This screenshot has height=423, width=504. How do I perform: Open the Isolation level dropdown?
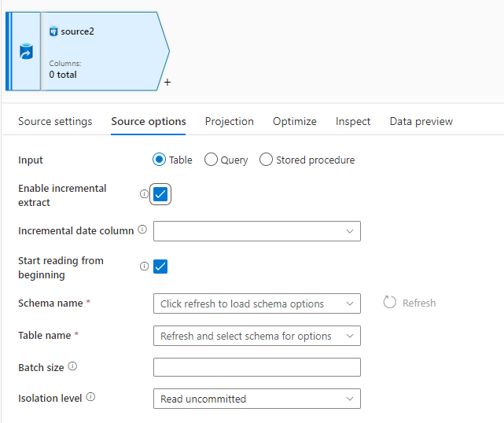click(257, 399)
